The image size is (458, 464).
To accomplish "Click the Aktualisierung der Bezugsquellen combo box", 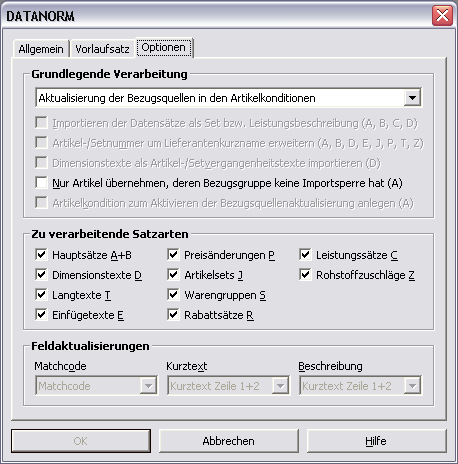I will (x=228, y=98).
